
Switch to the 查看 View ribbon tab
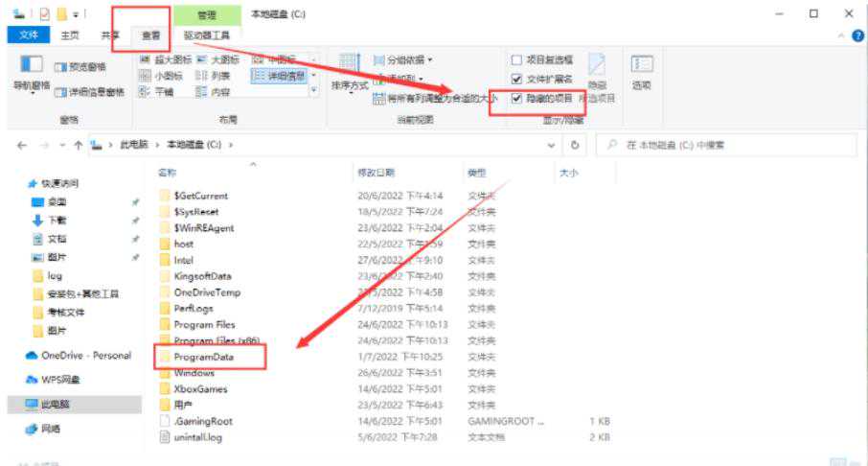pos(151,35)
